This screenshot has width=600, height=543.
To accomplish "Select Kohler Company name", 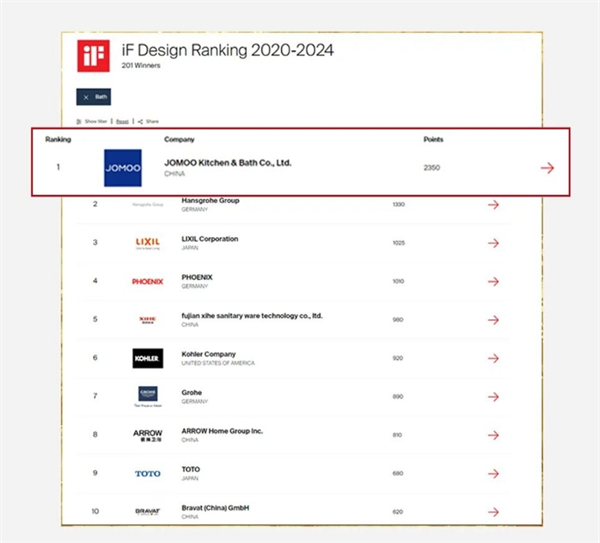I will click(209, 354).
